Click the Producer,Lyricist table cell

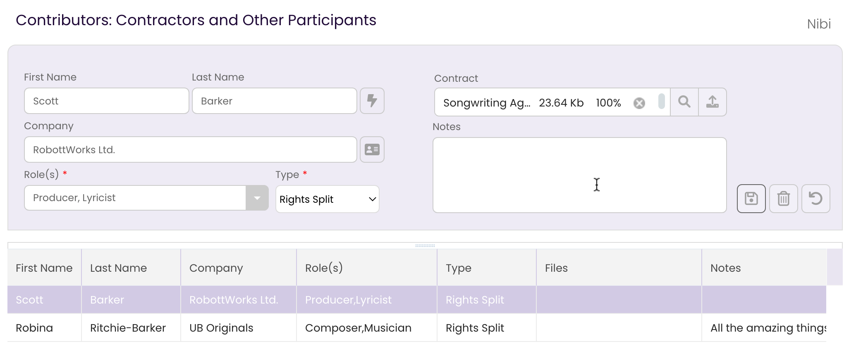click(x=367, y=300)
